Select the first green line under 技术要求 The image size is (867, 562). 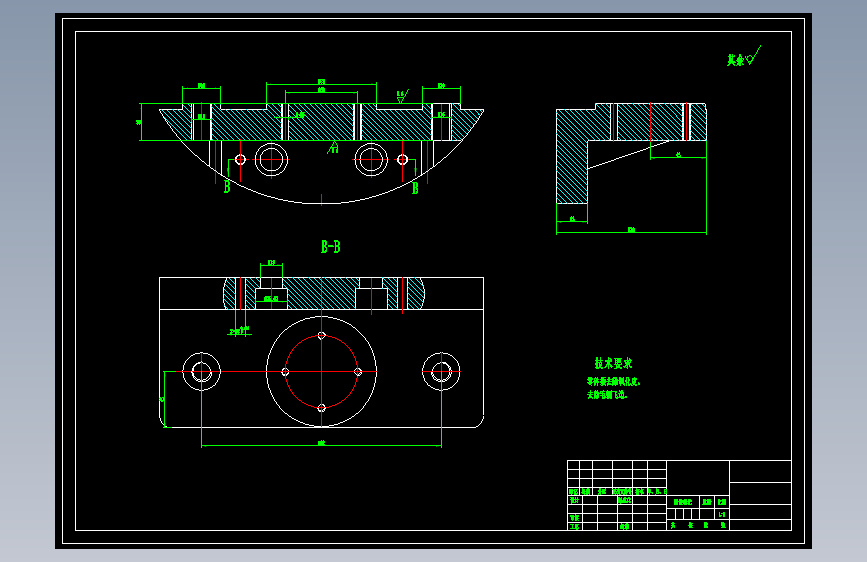(614, 382)
